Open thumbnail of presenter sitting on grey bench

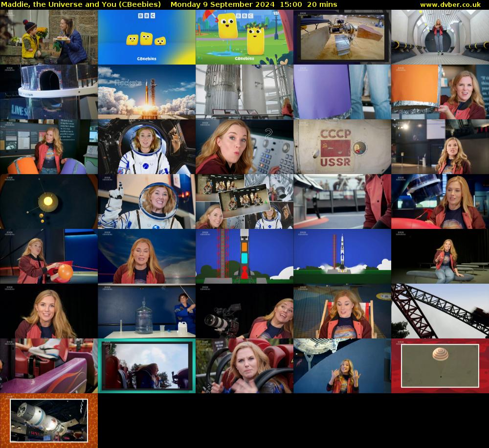pos(440,256)
